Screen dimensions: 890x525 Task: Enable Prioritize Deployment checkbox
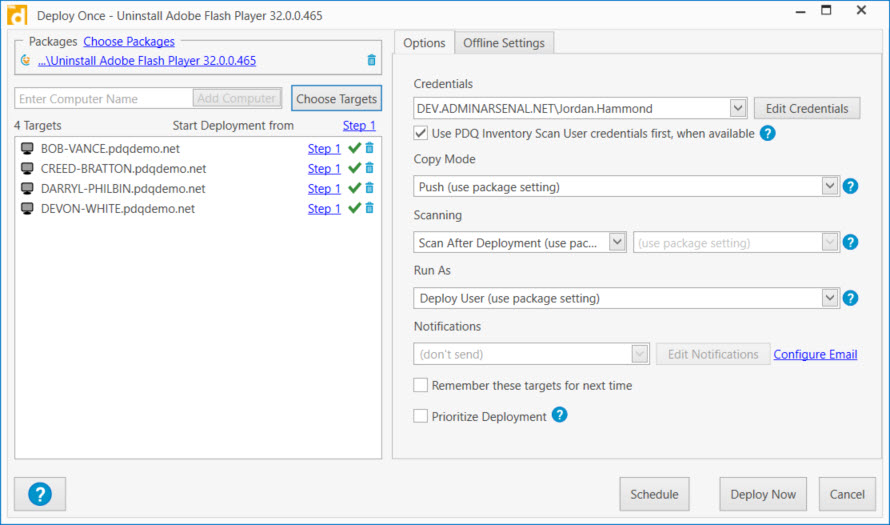point(421,416)
